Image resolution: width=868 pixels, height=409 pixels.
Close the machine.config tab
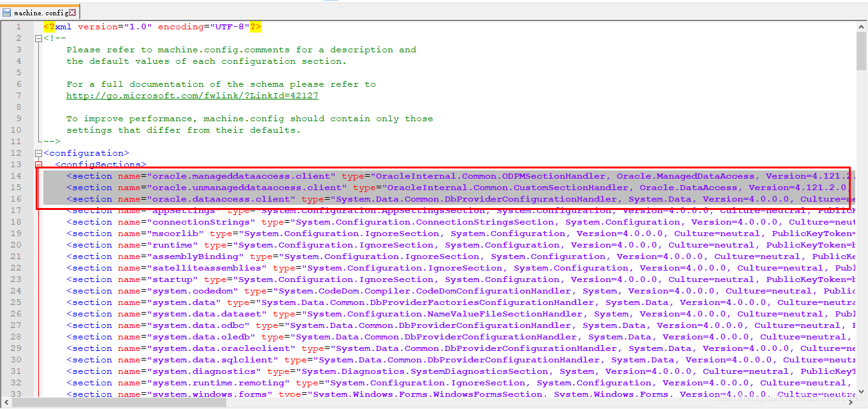tap(73, 12)
